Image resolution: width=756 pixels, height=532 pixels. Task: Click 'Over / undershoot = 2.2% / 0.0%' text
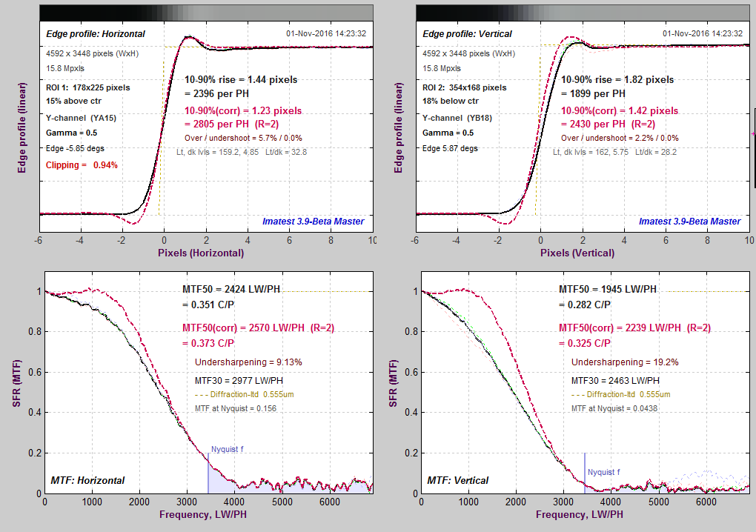620,138
